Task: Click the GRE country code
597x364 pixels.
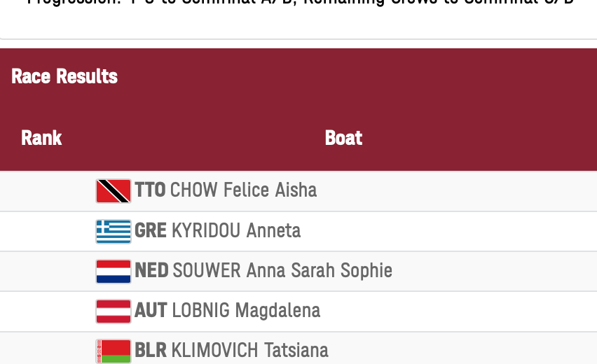Action: coord(151,230)
